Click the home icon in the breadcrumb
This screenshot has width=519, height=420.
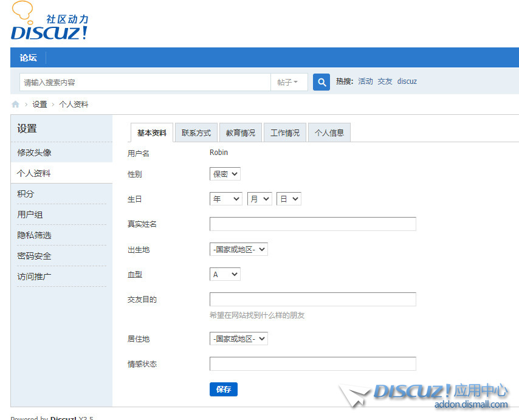point(15,104)
